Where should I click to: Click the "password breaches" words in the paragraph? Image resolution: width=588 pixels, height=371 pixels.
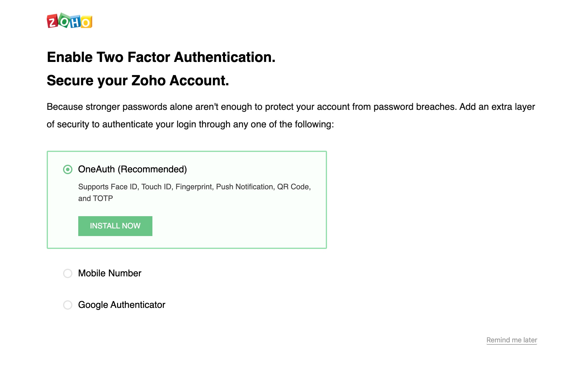point(415,107)
